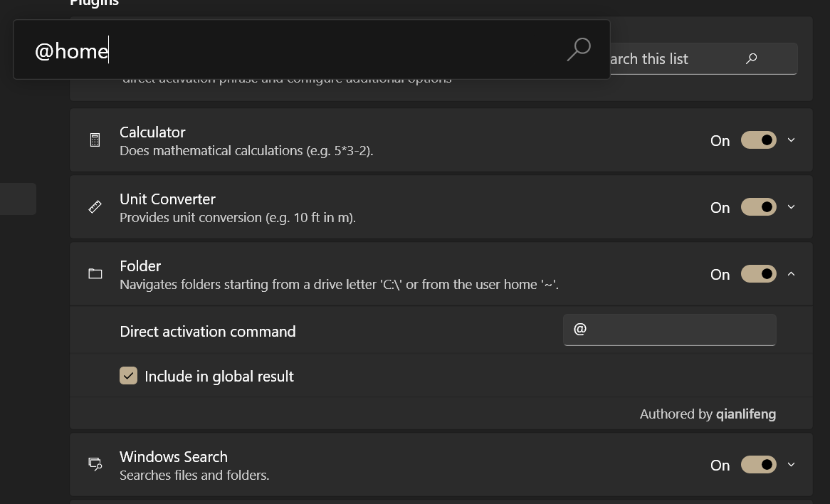Toggle the Windows Search plugin off
The height and width of the screenshot is (504, 830).
tap(759, 464)
